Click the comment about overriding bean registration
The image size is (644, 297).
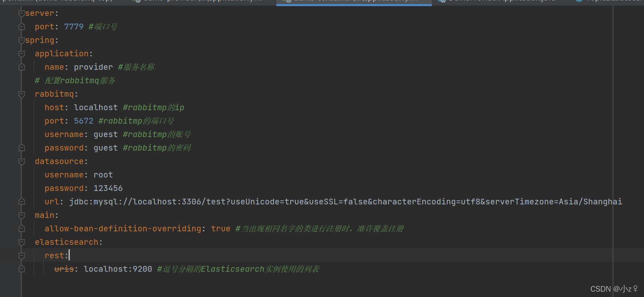tap(320, 229)
